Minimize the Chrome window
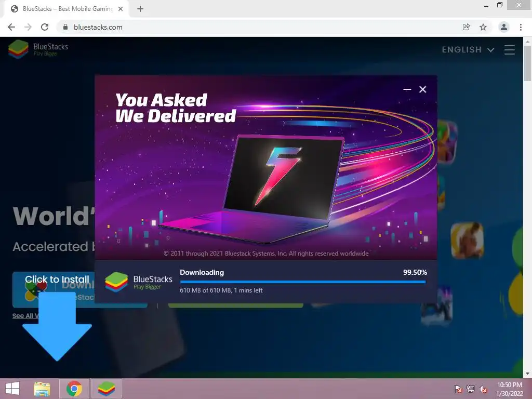The height and width of the screenshot is (399, 532). click(486, 6)
